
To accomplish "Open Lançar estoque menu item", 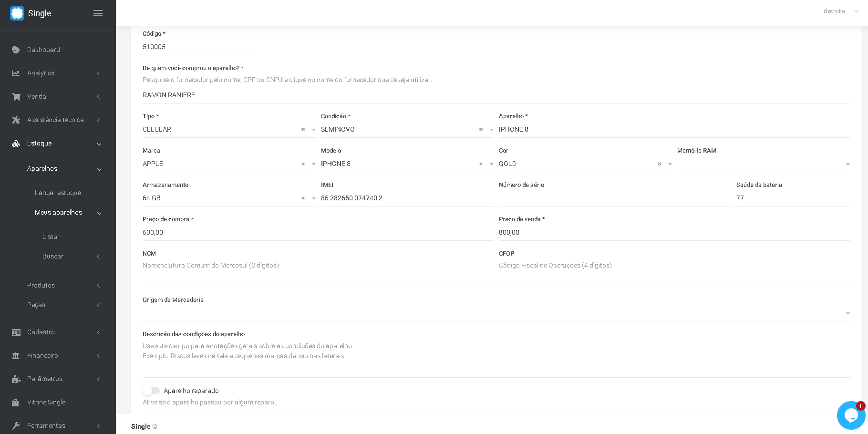I will pyautogui.click(x=58, y=193).
